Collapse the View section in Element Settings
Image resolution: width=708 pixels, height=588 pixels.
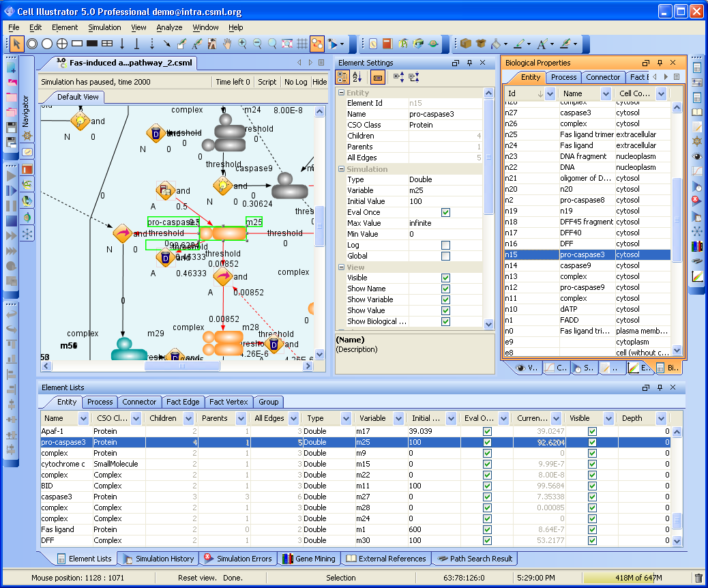pyautogui.click(x=341, y=267)
